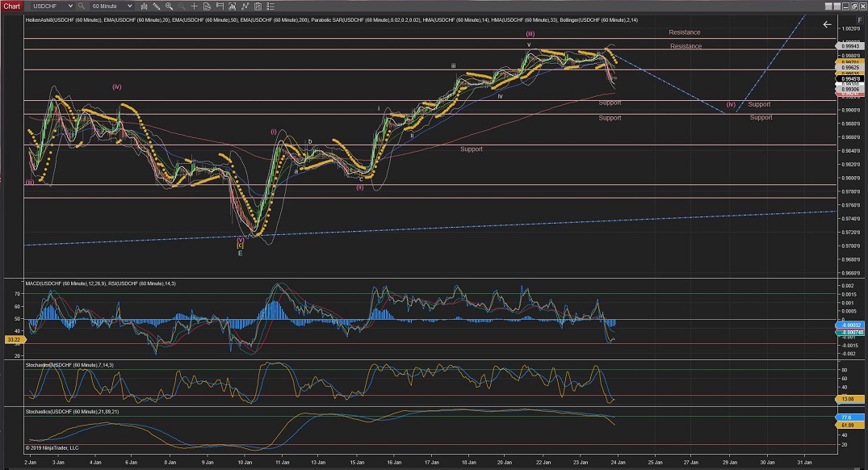Open the strategies icon
Screen dimensions: 868x470
(245, 6)
